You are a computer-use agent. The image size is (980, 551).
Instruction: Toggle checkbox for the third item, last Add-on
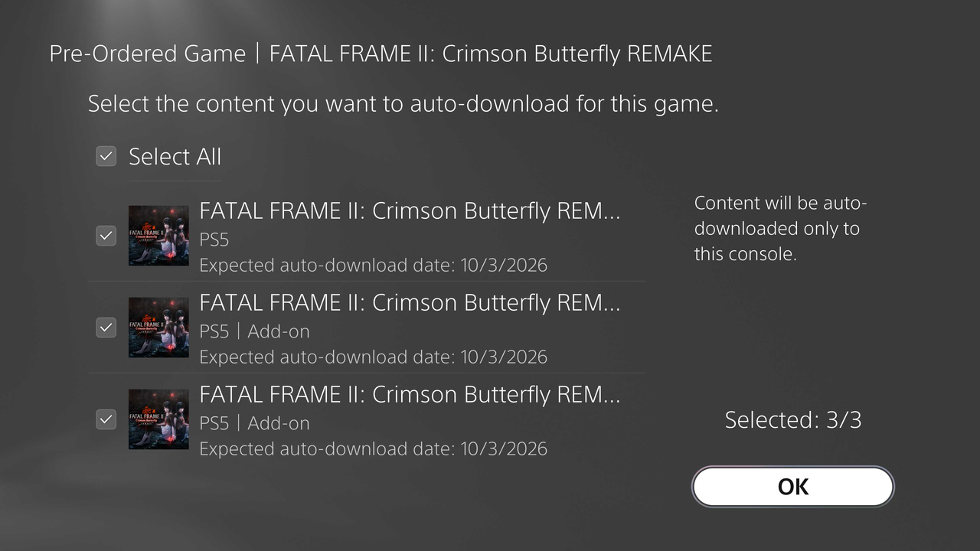[x=106, y=419]
